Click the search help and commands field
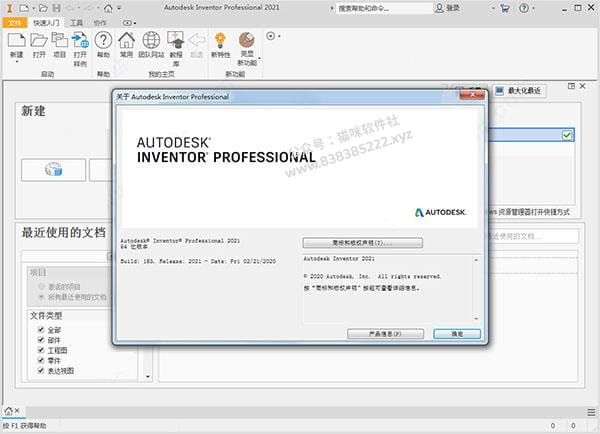 click(x=384, y=8)
